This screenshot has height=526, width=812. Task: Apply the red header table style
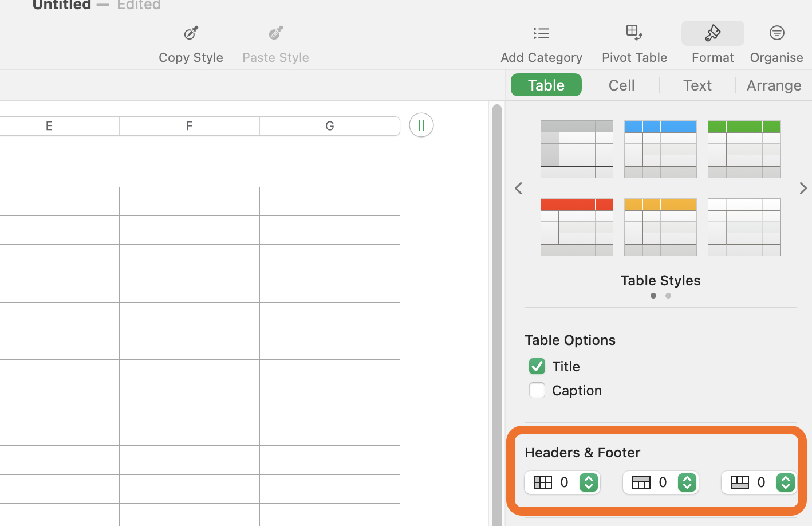577,227
